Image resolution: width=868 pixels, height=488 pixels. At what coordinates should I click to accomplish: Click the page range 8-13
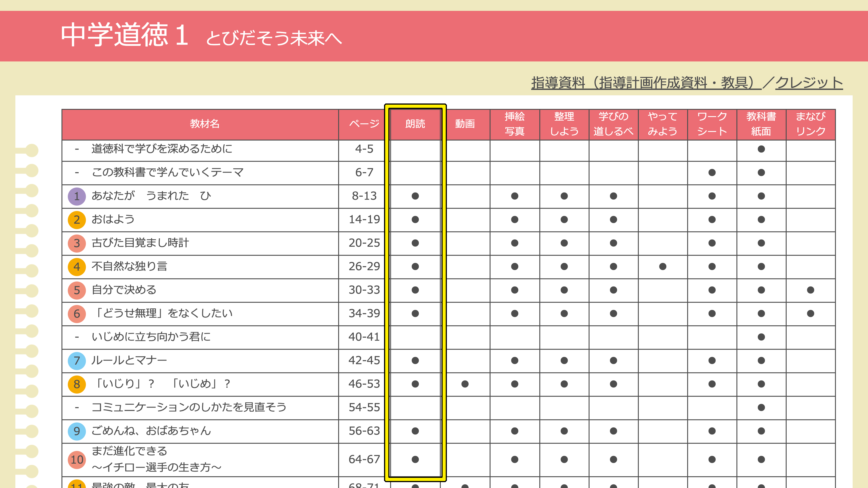[364, 196]
